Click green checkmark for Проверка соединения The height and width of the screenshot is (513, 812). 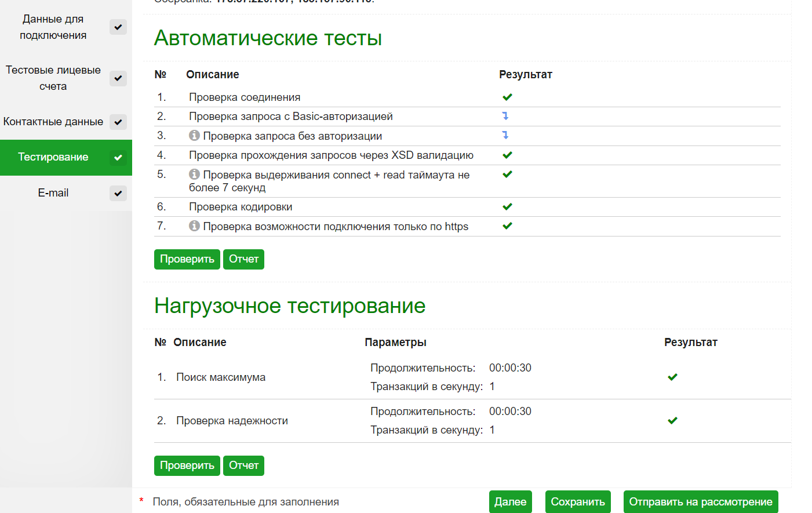click(x=507, y=97)
